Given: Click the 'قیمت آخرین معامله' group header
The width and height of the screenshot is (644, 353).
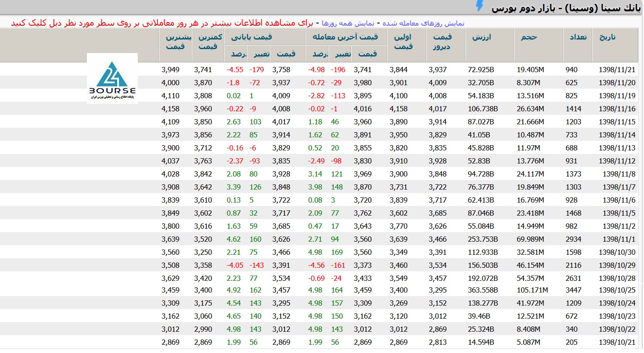Looking at the screenshot, I should [x=345, y=37].
